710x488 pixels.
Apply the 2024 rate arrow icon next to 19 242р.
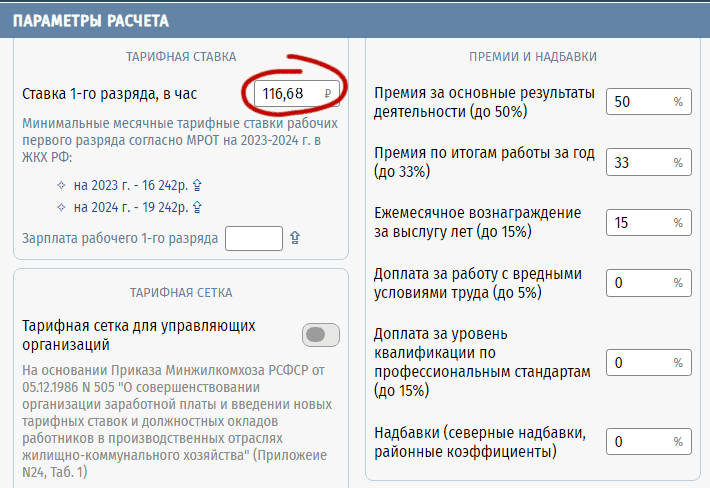[x=197, y=207]
